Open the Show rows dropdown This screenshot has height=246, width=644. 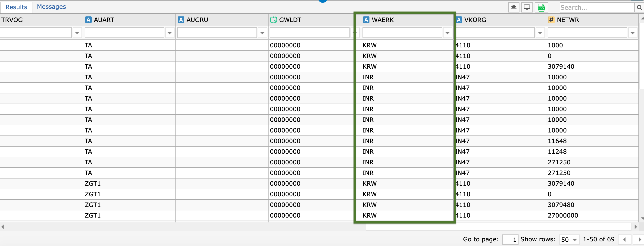tap(569, 240)
